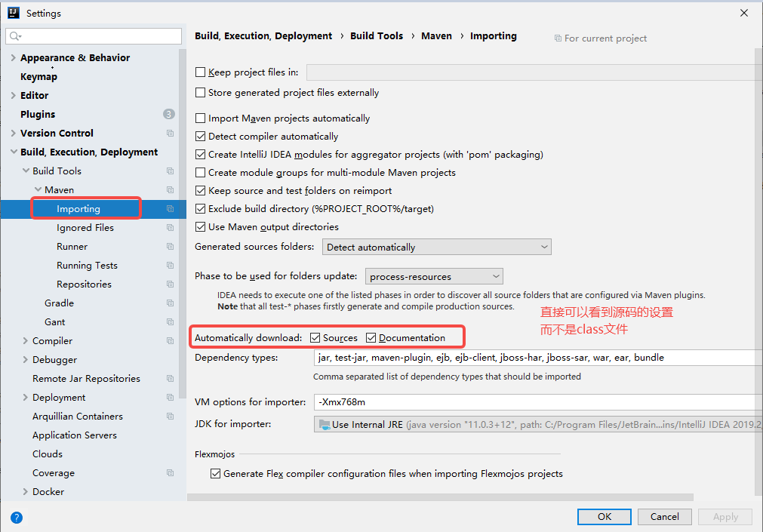
Task: Enable Import Maven projects automatically
Action: pyautogui.click(x=200, y=118)
